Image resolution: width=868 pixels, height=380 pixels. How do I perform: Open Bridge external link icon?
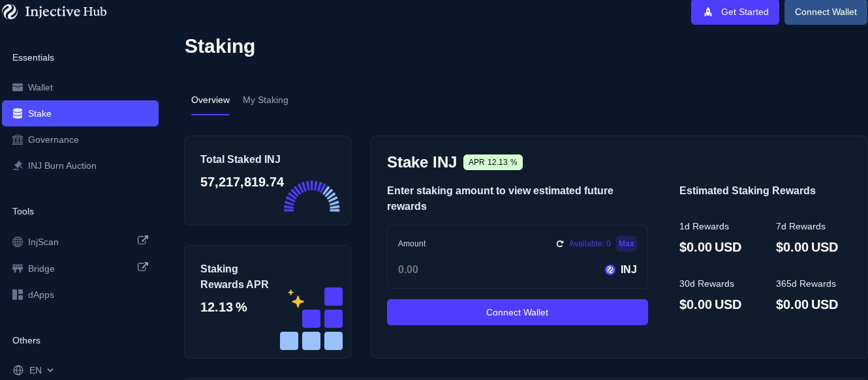143,267
